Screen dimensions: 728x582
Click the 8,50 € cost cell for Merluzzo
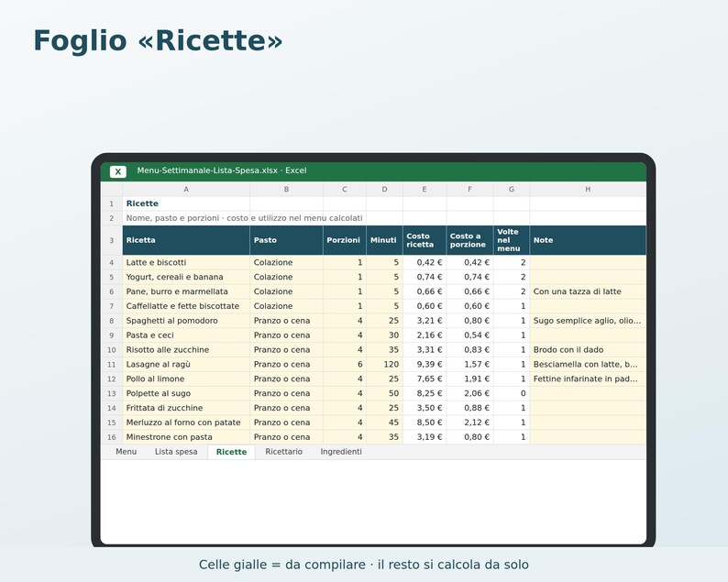425,423
